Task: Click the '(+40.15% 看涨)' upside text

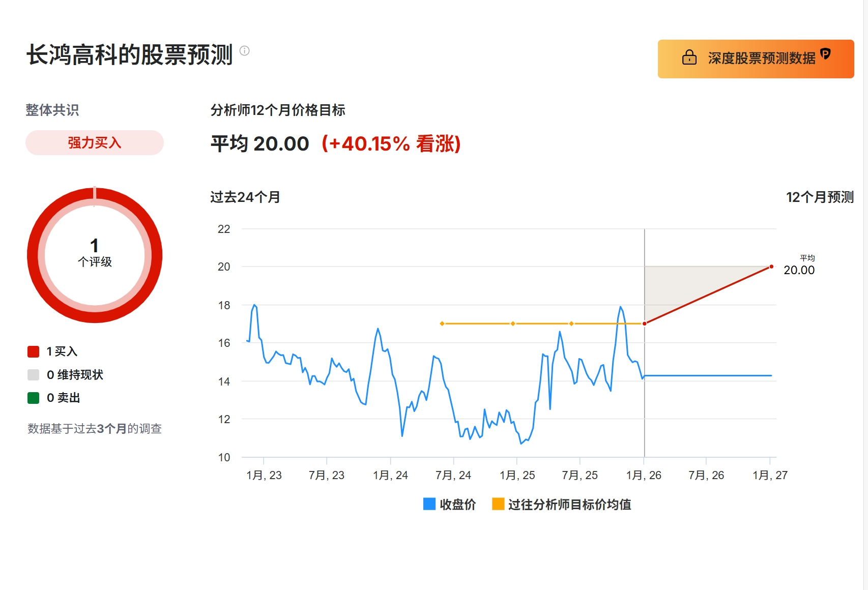Action: (391, 144)
